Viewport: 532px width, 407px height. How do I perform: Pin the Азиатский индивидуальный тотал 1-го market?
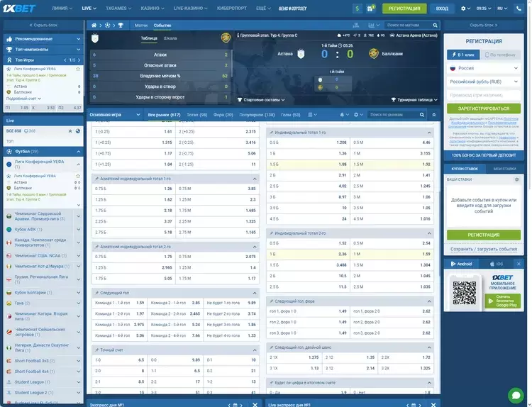click(x=96, y=179)
